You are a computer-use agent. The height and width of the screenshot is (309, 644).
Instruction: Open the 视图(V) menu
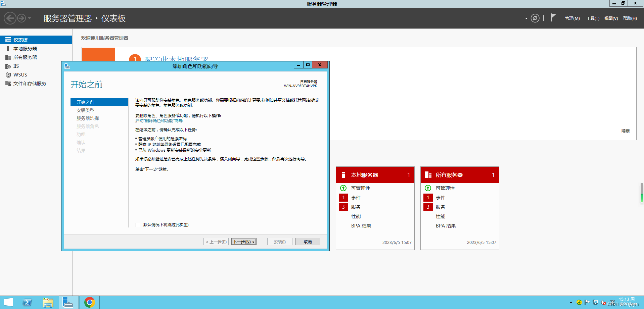pyautogui.click(x=611, y=18)
